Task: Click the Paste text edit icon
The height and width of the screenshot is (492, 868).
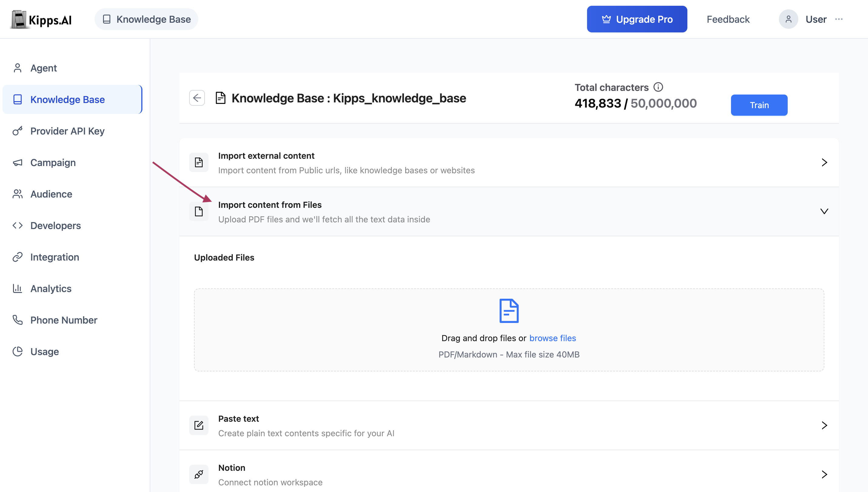Action: (199, 425)
